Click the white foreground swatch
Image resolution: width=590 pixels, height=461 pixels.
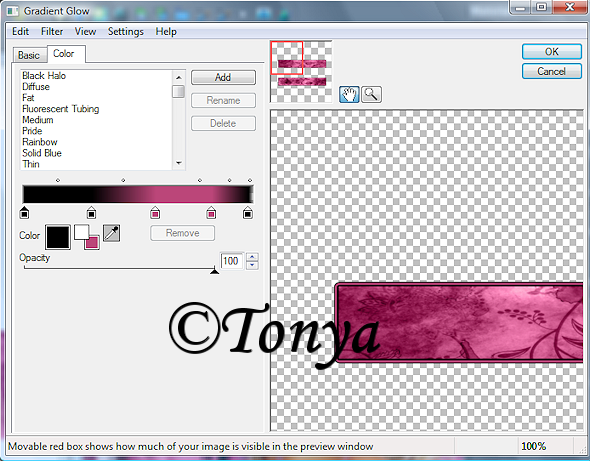click(x=81, y=231)
